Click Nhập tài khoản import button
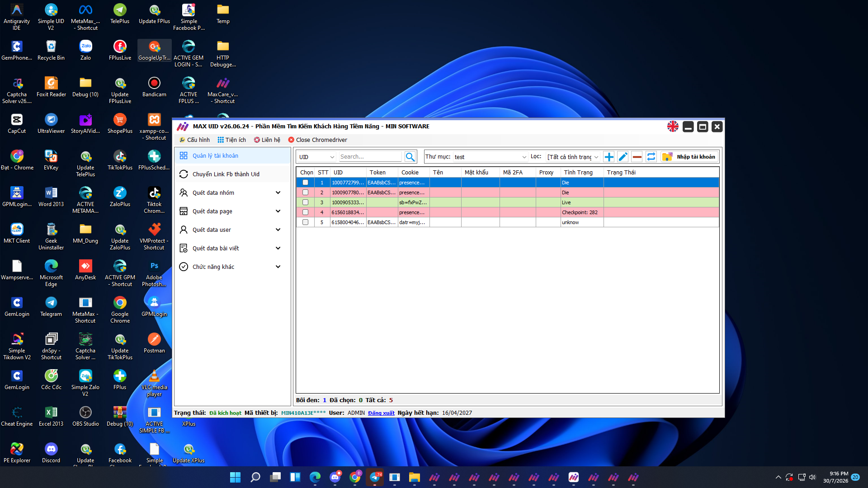Image resolution: width=868 pixels, height=488 pixels. 689,157
